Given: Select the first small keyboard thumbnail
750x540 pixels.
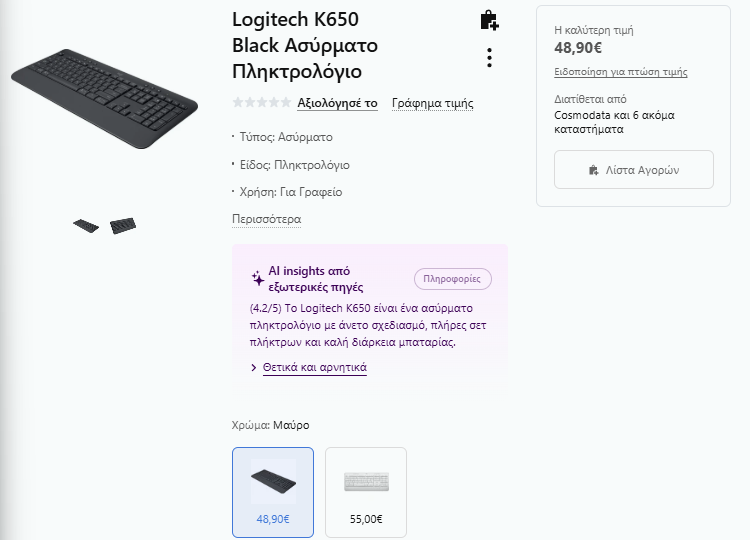Looking at the screenshot, I should tap(86, 226).
